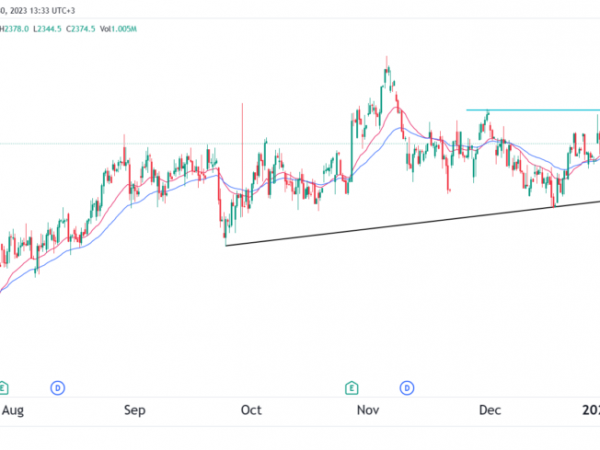Click the Oct label on time axis
Image resolution: width=600 pixels, height=450 pixels.
(251, 410)
